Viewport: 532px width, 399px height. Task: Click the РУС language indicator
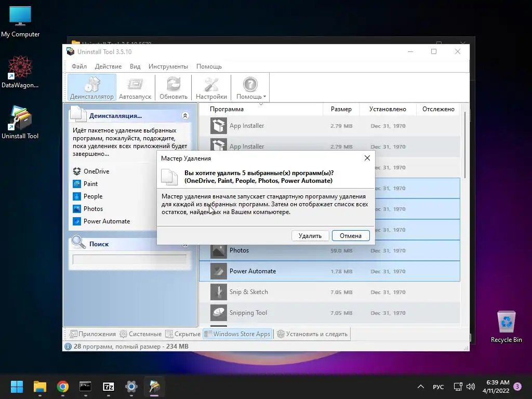[438, 387]
